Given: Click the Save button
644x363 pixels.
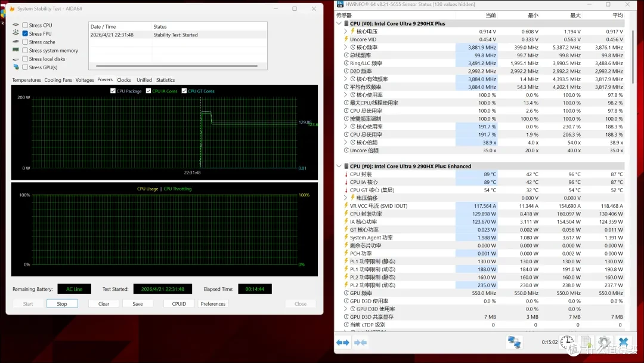Looking at the screenshot, I should click(138, 304).
